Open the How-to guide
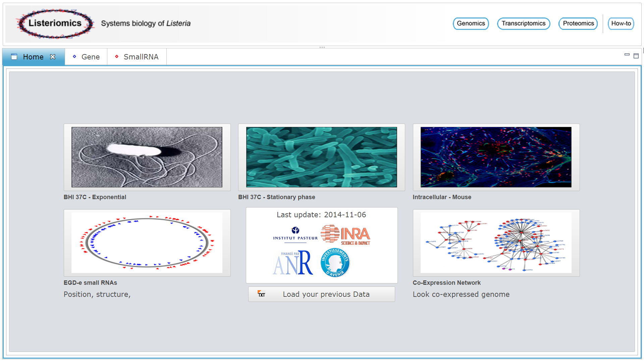The width and height of the screenshot is (644, 361). 621,24
